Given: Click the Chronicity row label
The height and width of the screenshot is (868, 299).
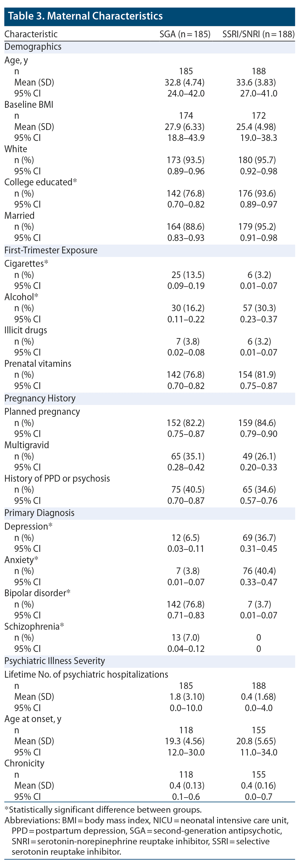Looking at the screenshot, I should pos(24,763).
